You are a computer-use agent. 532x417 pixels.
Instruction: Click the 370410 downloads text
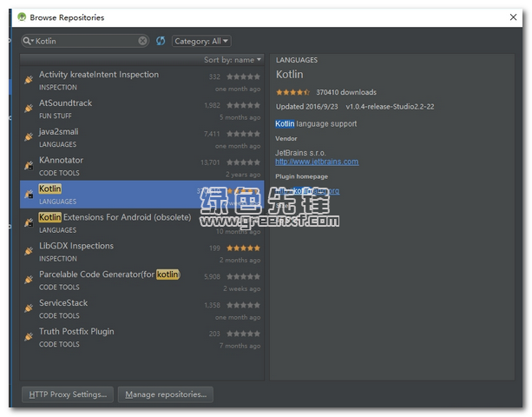(346, 92)
